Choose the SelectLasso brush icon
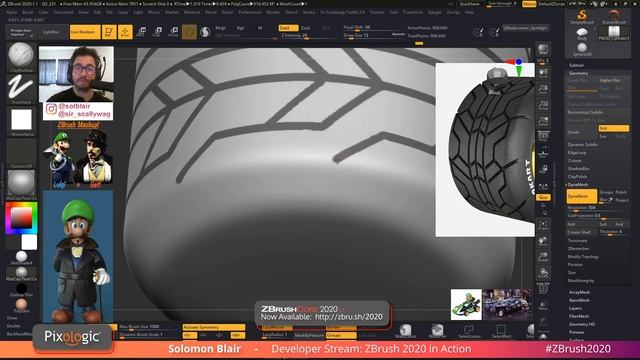The image size is (640, 360). (x=469, y=331)
